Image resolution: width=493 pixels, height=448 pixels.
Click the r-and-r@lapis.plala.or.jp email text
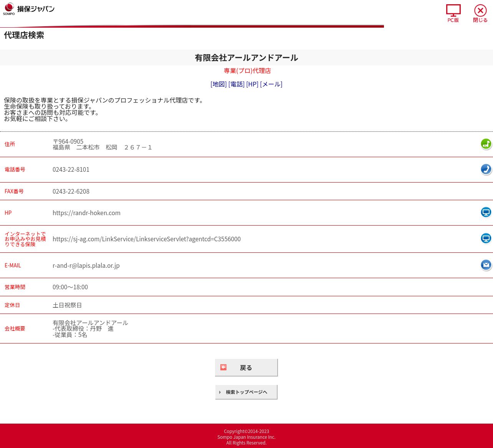[x=86, y=265]
